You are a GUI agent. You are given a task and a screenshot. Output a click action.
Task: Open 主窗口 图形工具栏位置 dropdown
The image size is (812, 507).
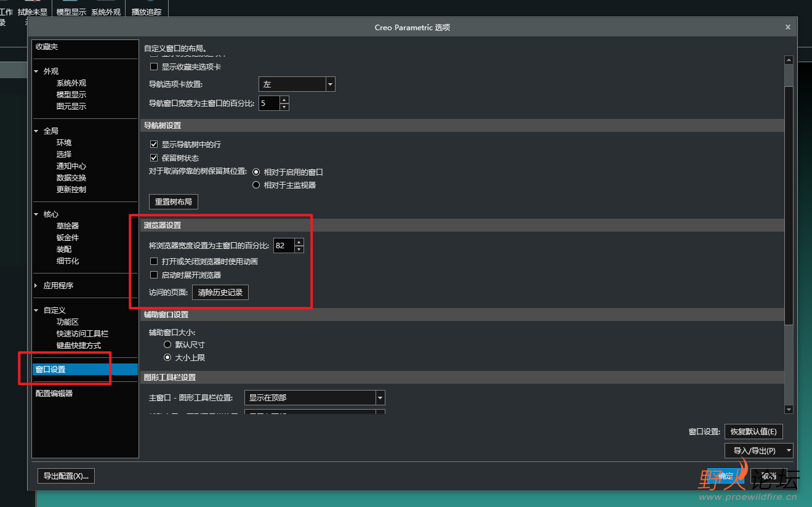coord(315,398)
